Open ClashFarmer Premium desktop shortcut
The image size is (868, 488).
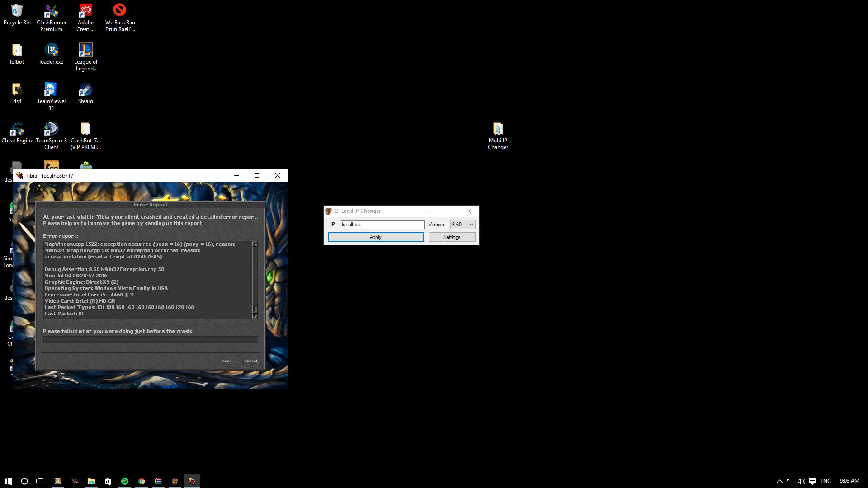51,18
